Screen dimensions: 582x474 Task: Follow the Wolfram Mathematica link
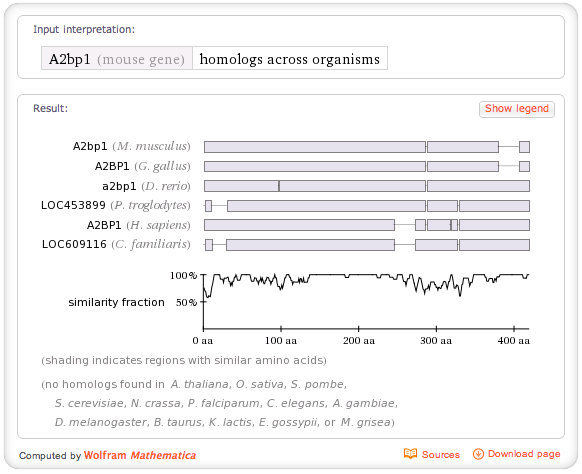140,455
